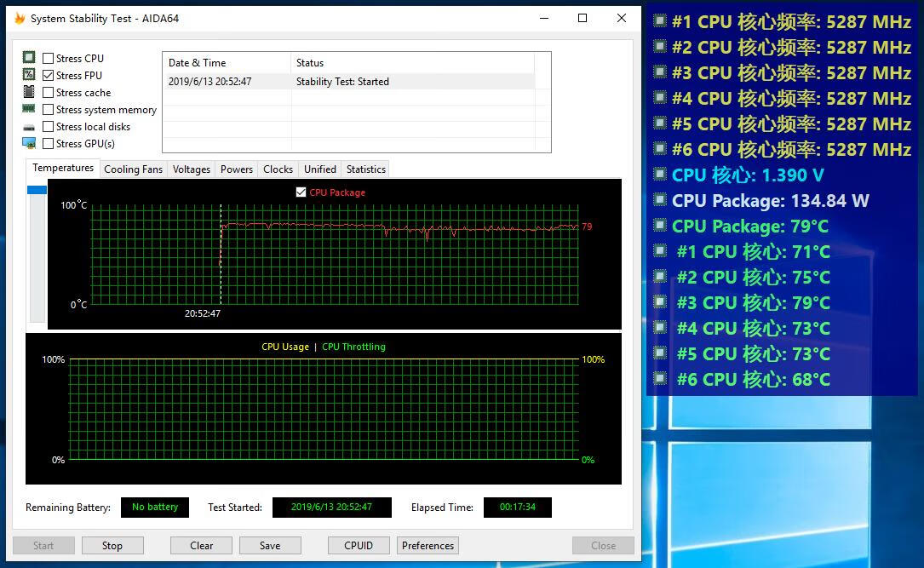
Task: Click the '2019/6/13 20:52:47' log timestamp cell
Action: click(227, 81)
